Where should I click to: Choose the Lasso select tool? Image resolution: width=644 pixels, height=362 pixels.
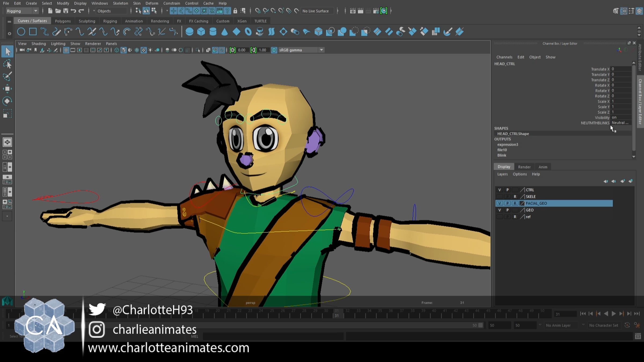point(7,64)
